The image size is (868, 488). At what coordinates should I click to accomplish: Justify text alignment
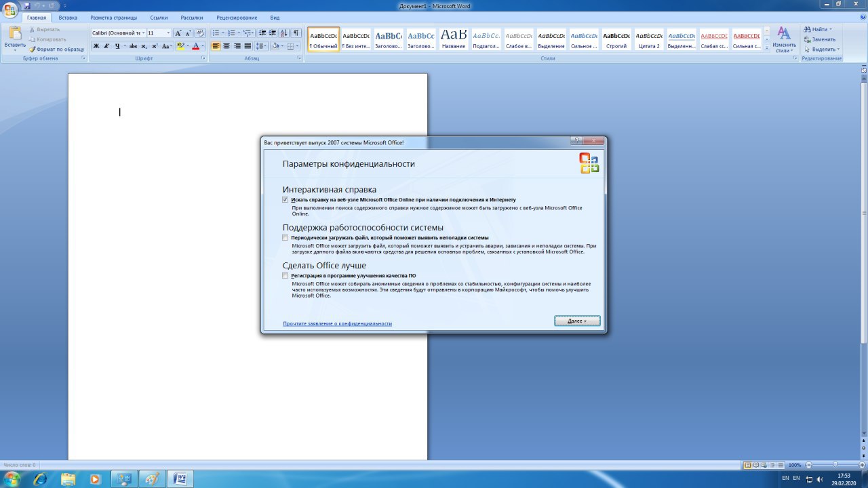coord(248,46)
